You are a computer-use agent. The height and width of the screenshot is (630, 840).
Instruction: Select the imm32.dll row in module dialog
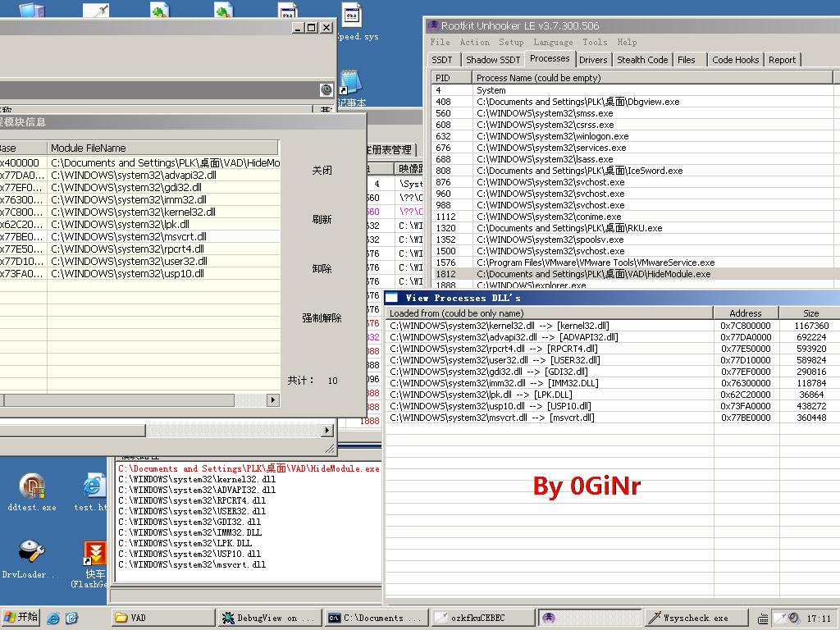click(x=139, y=200)
